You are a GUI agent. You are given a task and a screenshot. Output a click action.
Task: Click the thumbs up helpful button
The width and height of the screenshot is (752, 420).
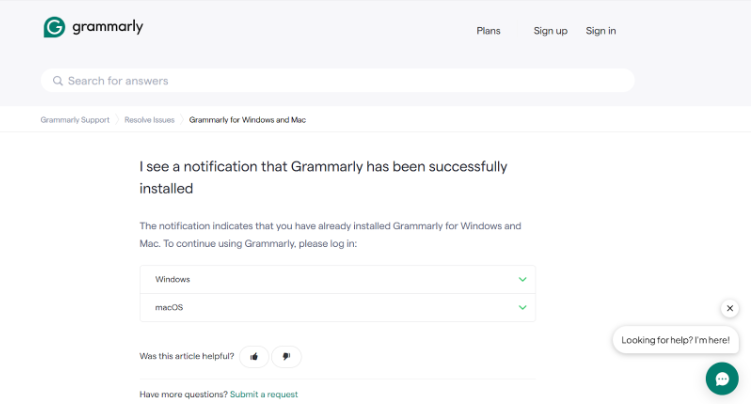click(254, 357)
